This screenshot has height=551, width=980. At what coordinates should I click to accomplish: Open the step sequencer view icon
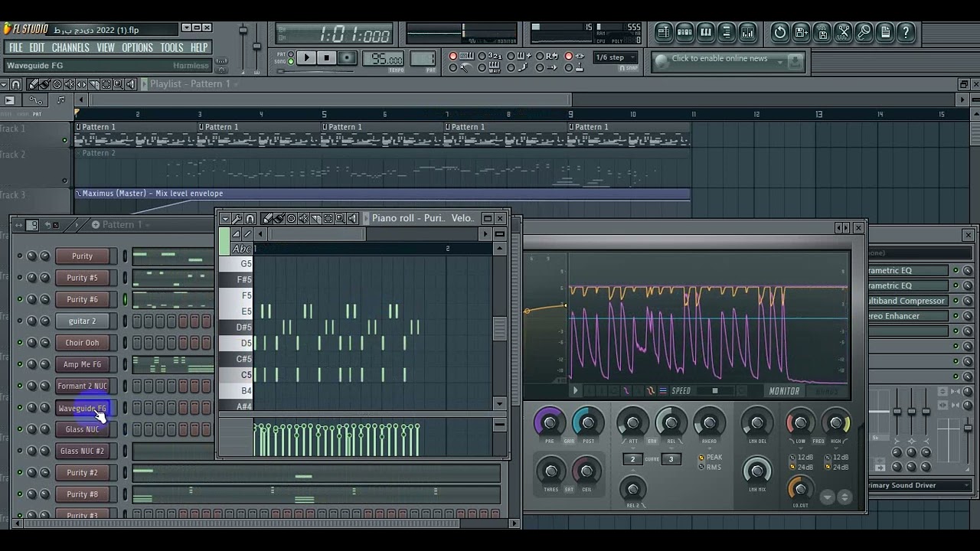684,32
